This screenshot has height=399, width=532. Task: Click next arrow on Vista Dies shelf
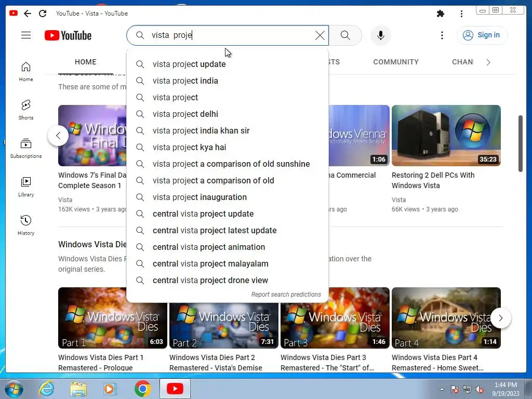click(501, 318)
